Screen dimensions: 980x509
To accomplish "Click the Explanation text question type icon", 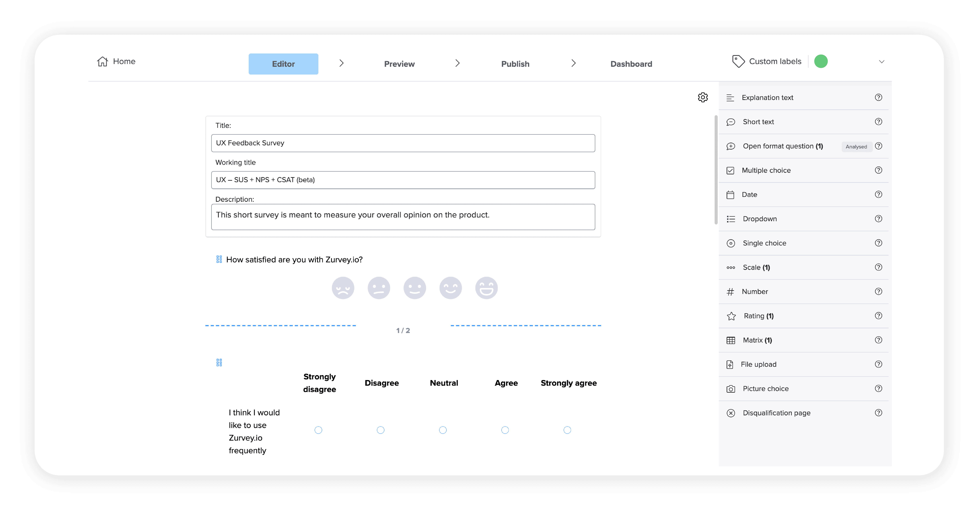I will (731, 97).
